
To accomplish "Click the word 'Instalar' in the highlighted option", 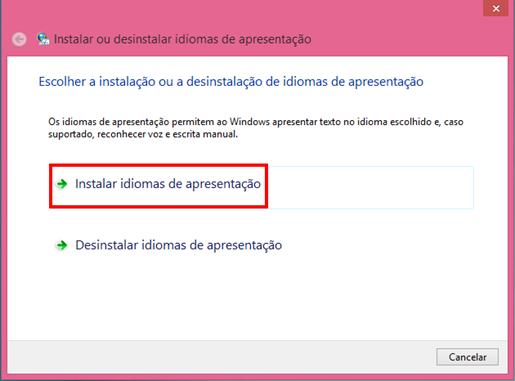I will point(96,184).
